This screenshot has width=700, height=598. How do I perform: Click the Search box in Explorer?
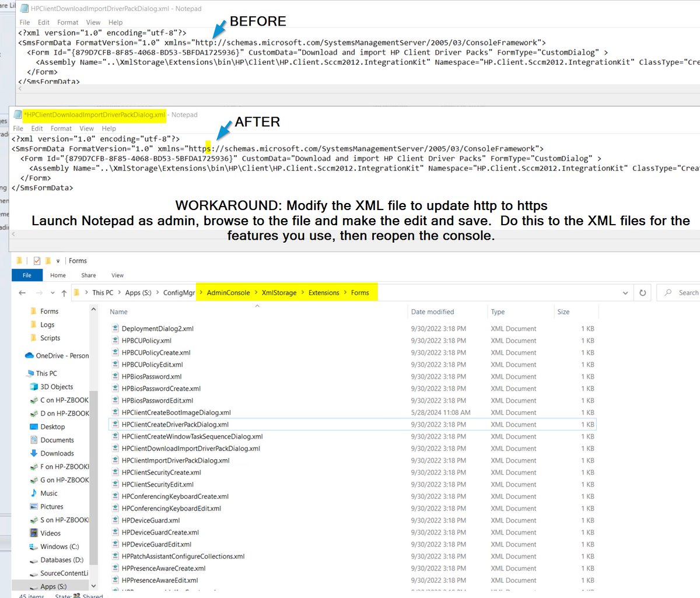pyautogui.click(x=680, y=293)
